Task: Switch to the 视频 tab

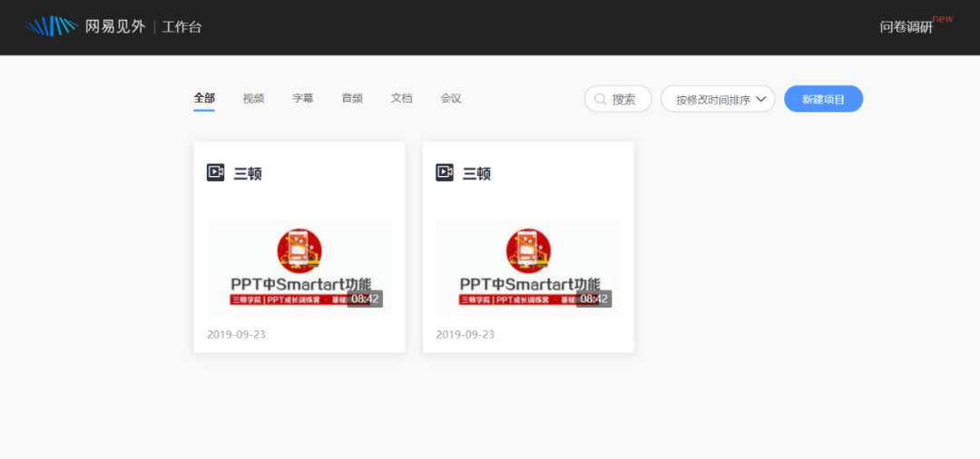Action: click(253, 98)
